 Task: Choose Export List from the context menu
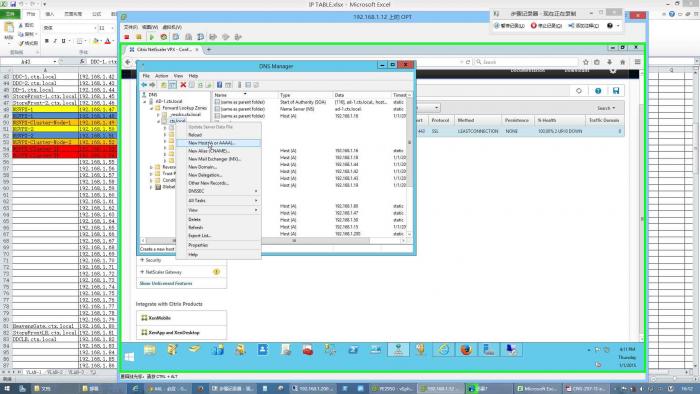(218, 235)
